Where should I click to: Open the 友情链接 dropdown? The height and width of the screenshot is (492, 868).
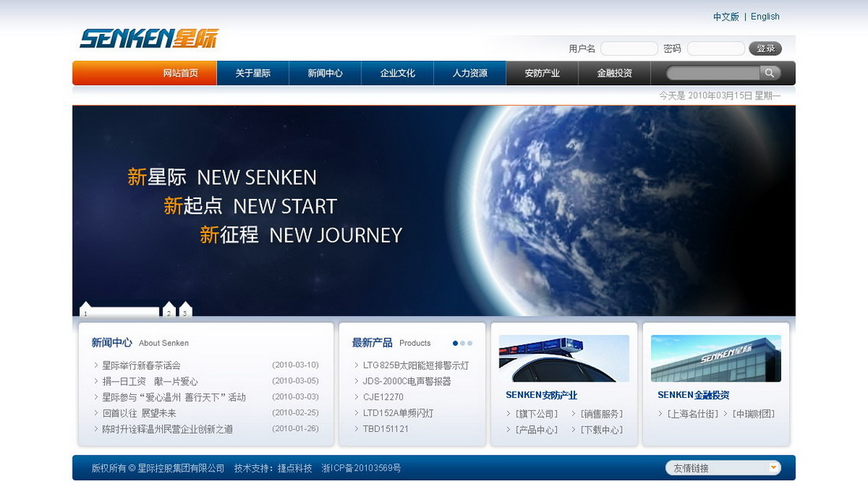coord(723,468)
